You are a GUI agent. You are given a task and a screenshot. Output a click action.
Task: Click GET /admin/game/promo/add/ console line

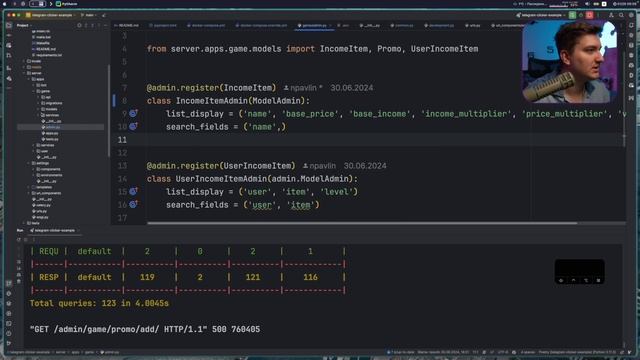[x=145, y=329]
